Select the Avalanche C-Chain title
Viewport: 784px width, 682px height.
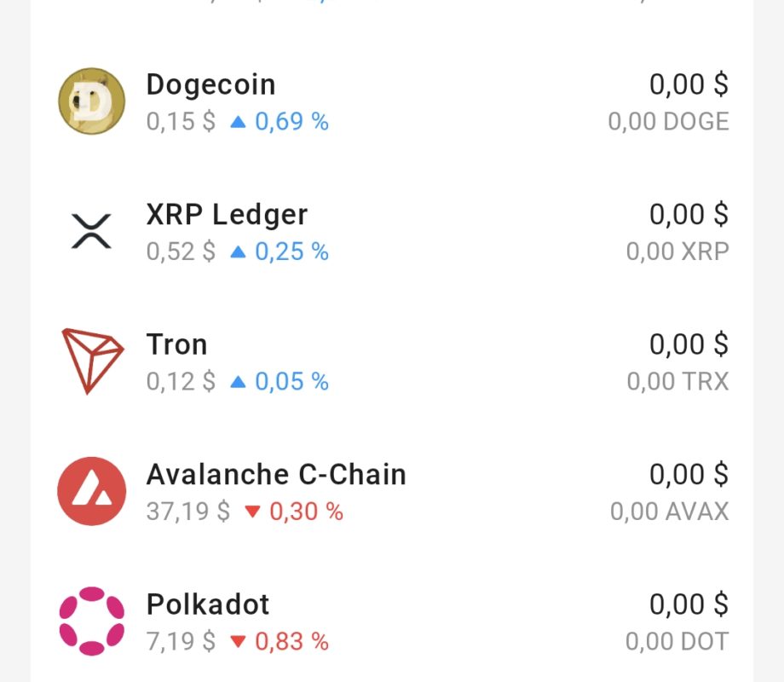[x=276, y=474]
